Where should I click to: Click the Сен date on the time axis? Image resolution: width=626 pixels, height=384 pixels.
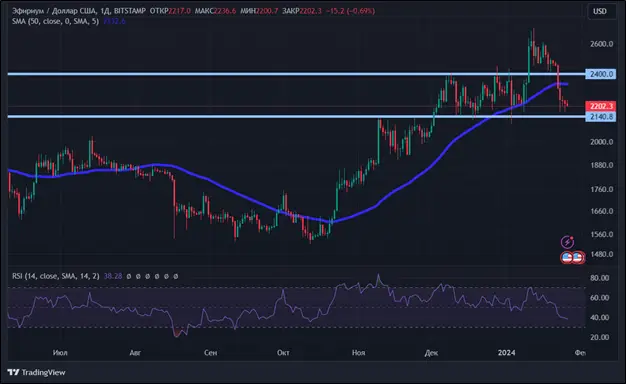(210, 353)
